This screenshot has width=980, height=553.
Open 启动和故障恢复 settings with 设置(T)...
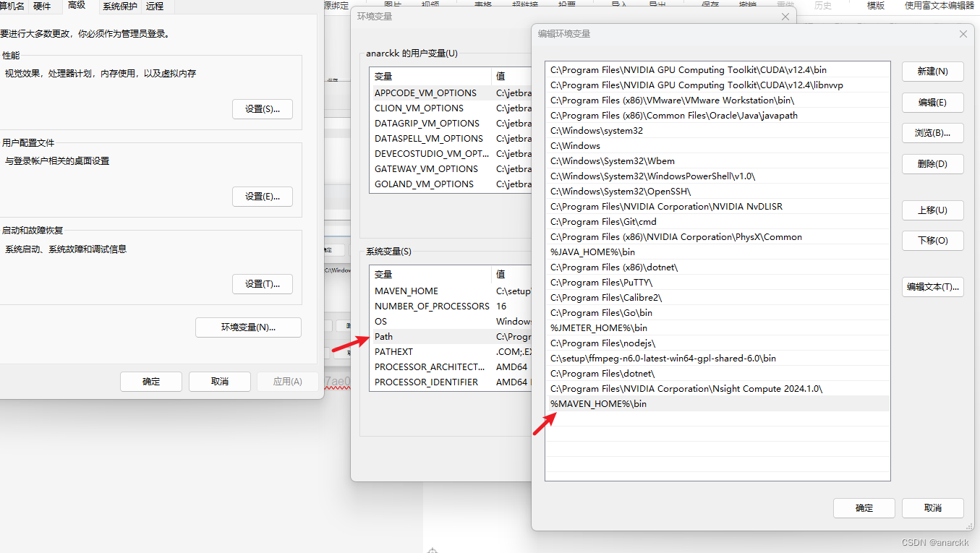click(x=263, y=284)
